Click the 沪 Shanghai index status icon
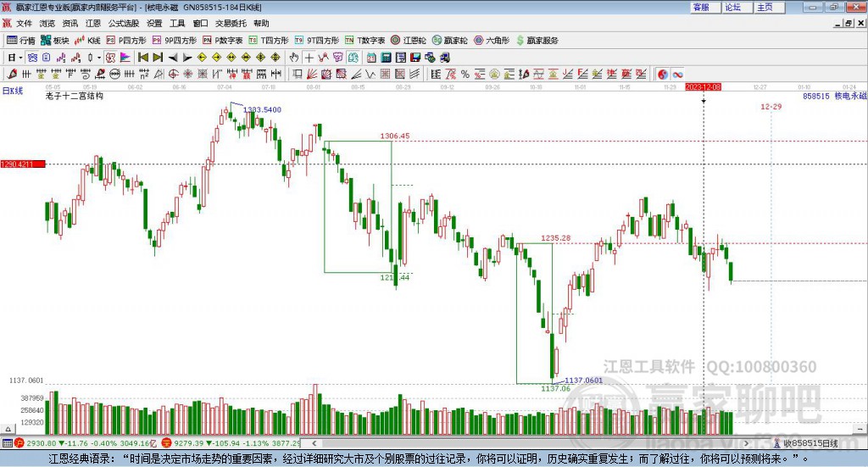Screen dimensions: 868x467 (19, 443)
